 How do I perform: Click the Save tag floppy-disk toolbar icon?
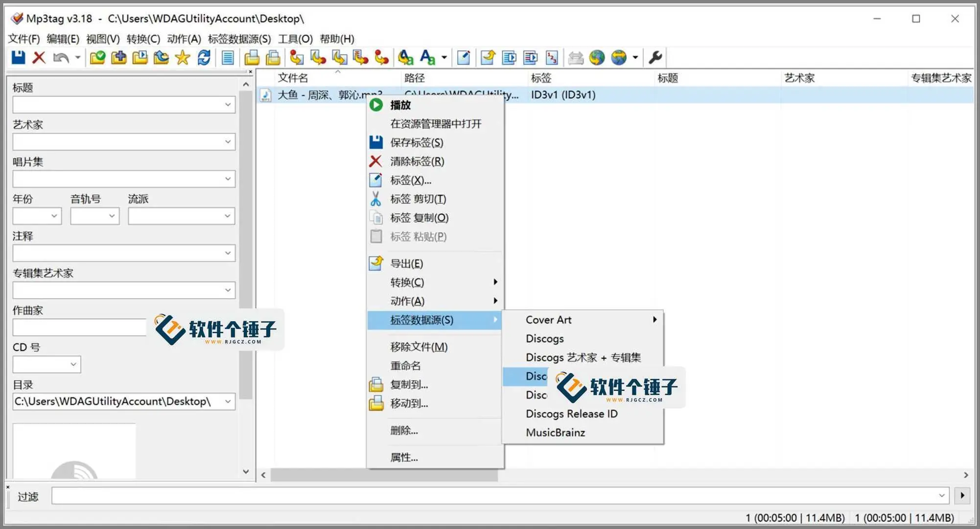click(18, 57)
